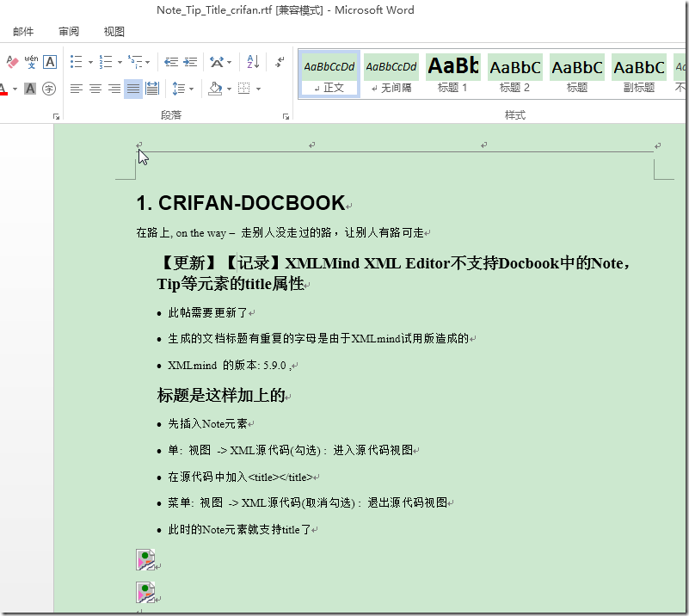Click the Clear Formatting eraser icon
Screen dimensions: 689x616
[x=12, y=62]
